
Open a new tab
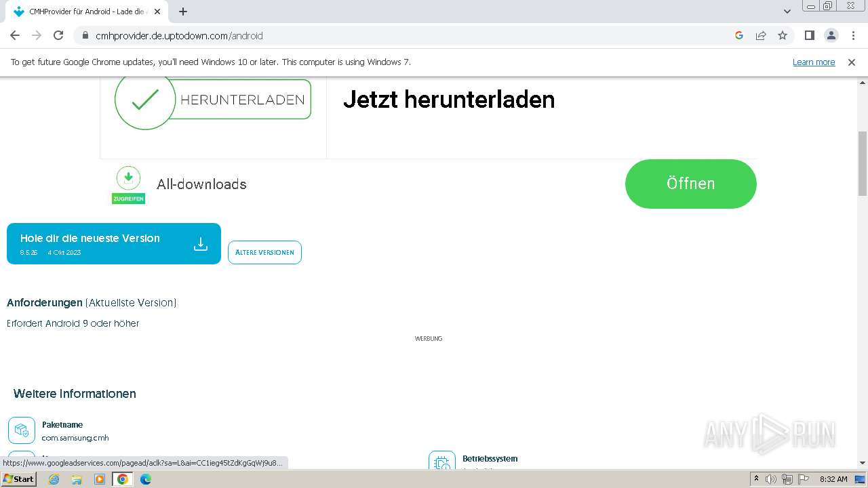point(183,12)
